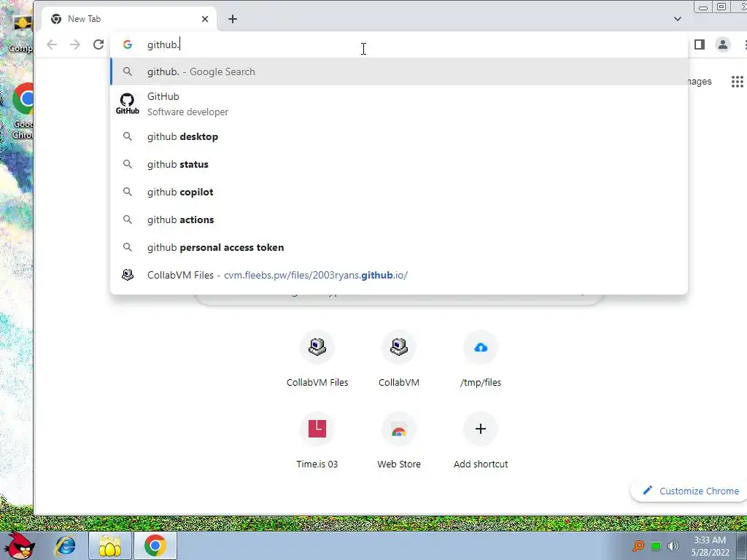Screen dimensions: 747x560
Task: Open the Web Store shortcut
Action: pyautogui.click(x=399, y=441)
